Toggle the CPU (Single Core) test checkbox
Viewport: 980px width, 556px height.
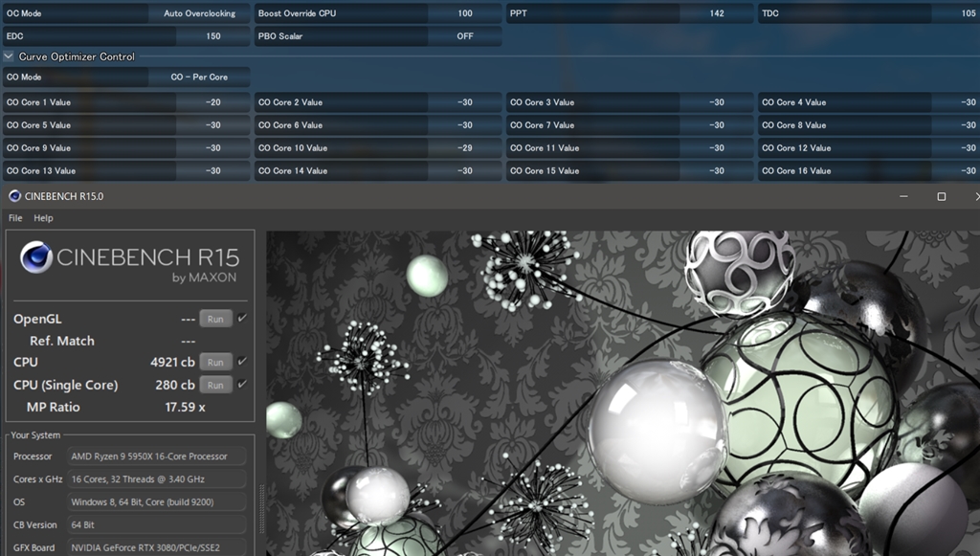click(242, 385)
